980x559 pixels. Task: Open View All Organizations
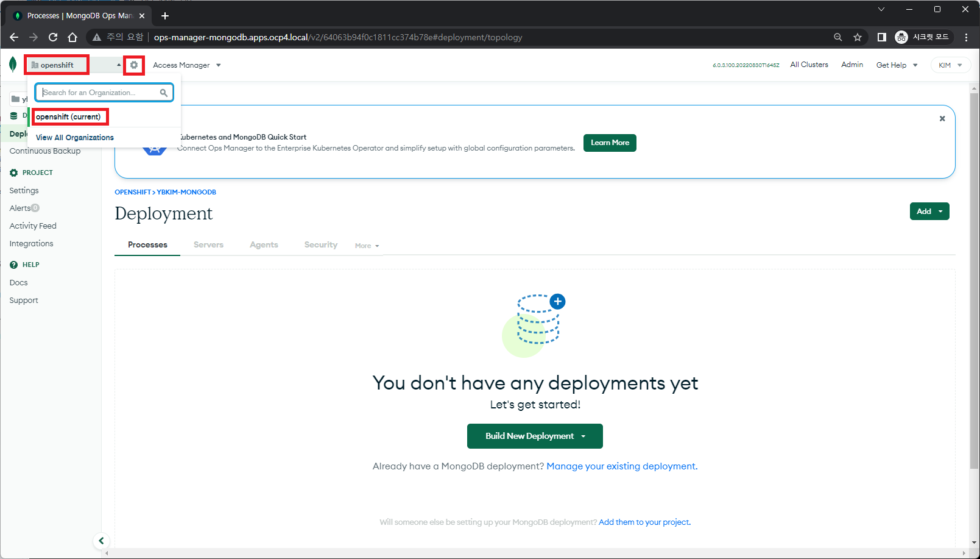(x=75, y=138)
